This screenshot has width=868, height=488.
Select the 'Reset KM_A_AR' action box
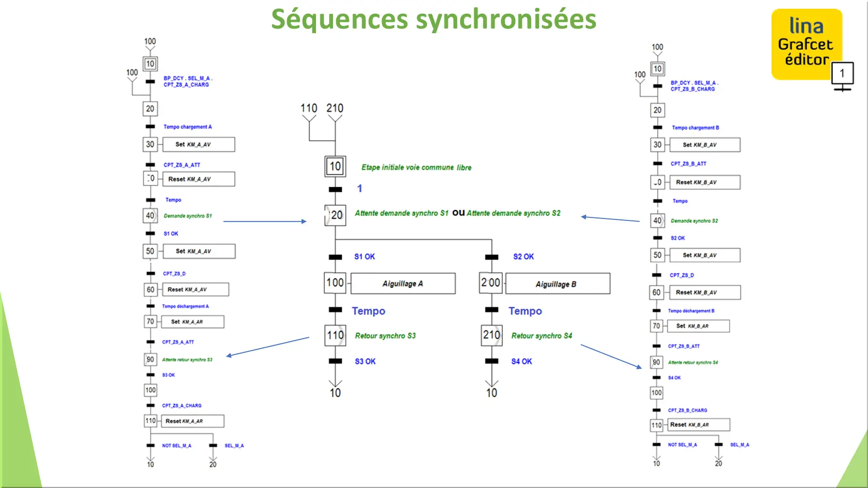click(193, 421)
